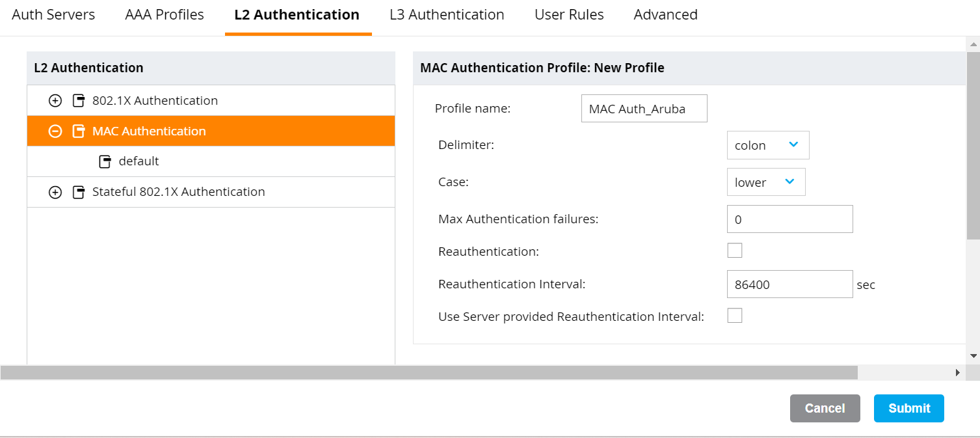980x438 pixels.
Task: Enable the Reauthentication checkbox
Action: pyautogui.click(x=735, y=251)
